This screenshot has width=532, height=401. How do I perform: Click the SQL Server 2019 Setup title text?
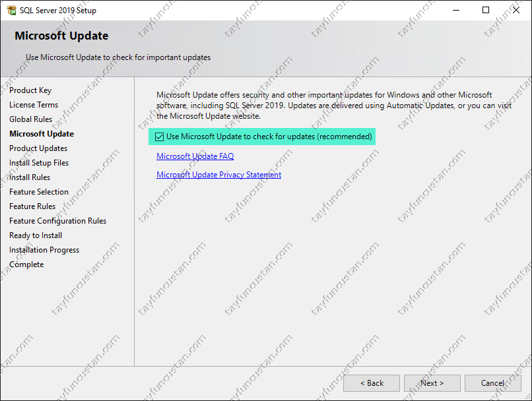pos(58,11)
